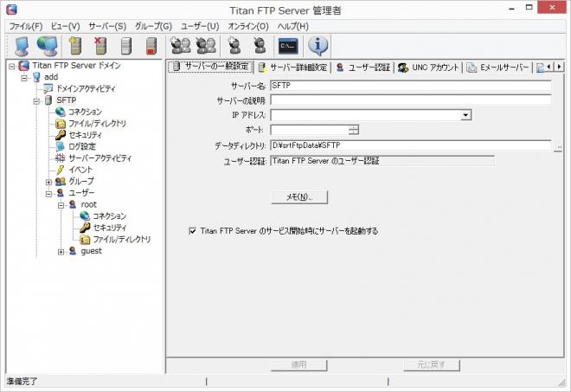571x392 pixels.
Task: Open the ヘルプ(H) menu
Action: (x=292, y=26)
